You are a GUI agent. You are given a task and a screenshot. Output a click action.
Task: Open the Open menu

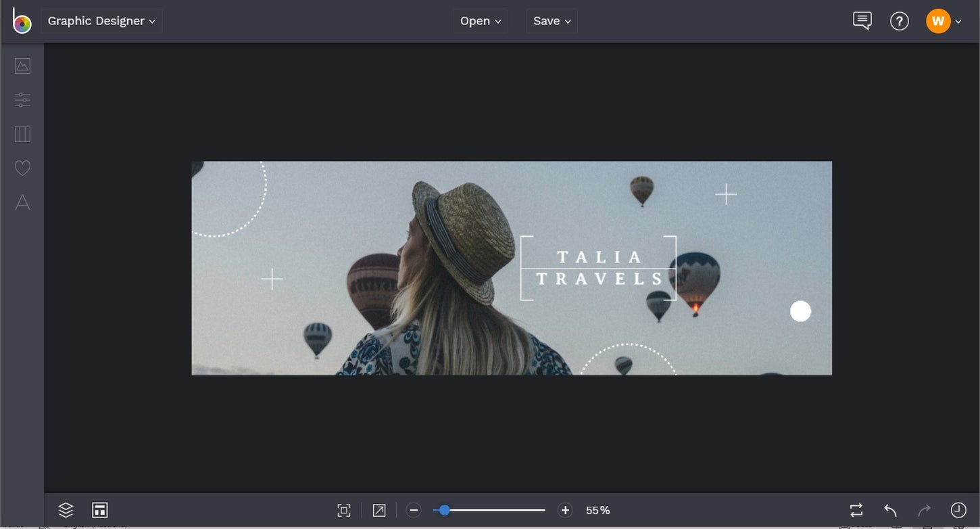tap(480, 20)
